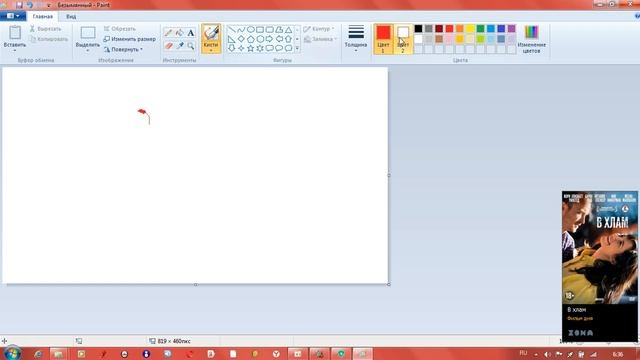640x360 pixels.
Task: Pick the purple color swatch
Action: pyautogui.click(x=511, y=29)
